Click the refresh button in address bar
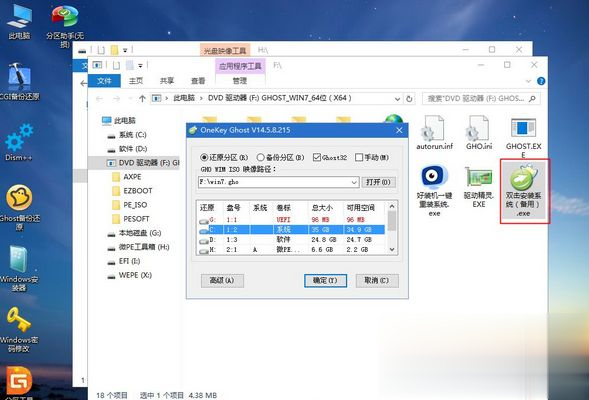Screen dimensions: 589x400 coord(409,99)
